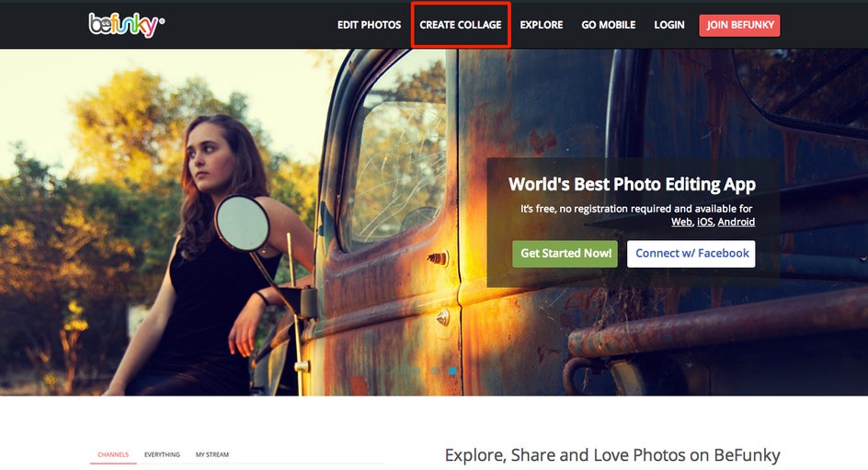Follow the iOS link
The image size is (868, 470).
click(x=704, y=222)
